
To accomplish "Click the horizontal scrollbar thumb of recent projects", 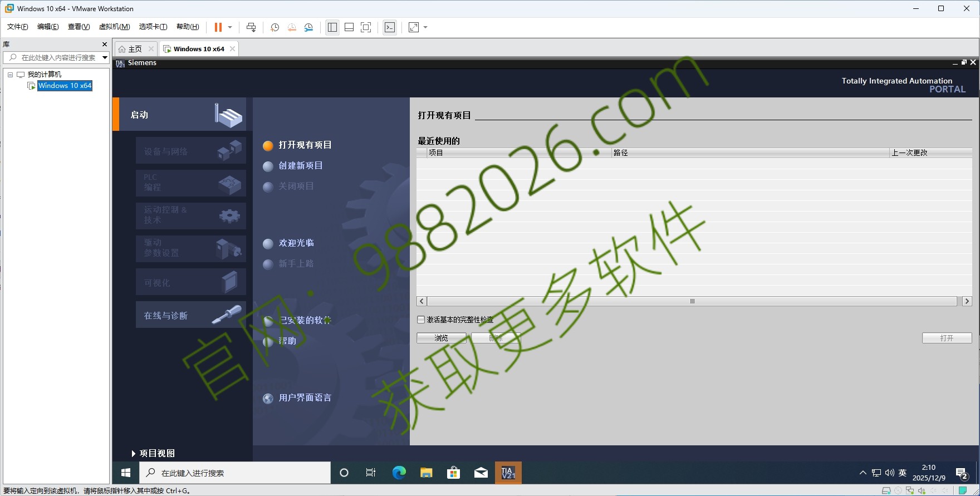I will 692,301.
